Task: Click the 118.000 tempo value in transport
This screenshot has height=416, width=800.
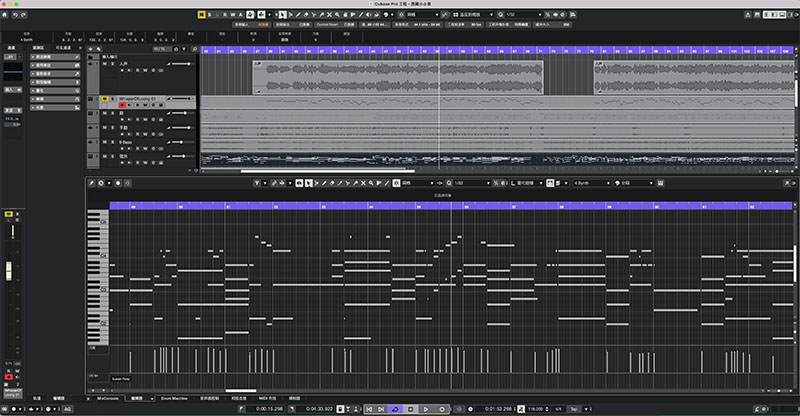Action: point(536,409)
